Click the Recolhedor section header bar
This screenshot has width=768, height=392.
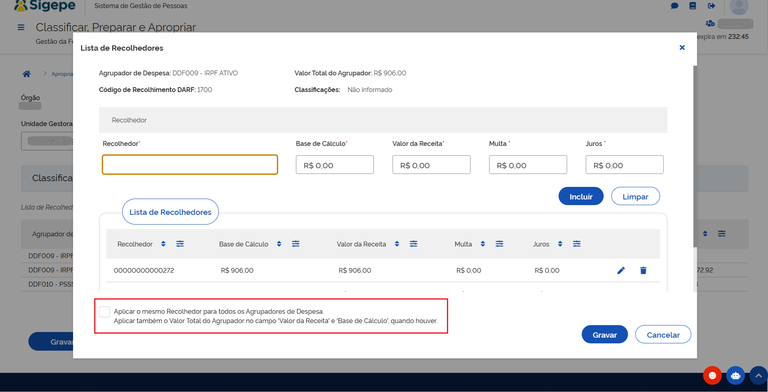click(383, 120)
